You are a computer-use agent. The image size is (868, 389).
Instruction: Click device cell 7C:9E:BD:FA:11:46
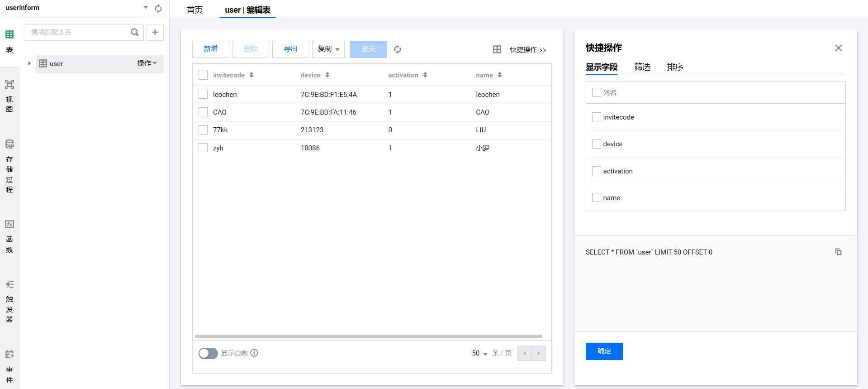(328, 112)
